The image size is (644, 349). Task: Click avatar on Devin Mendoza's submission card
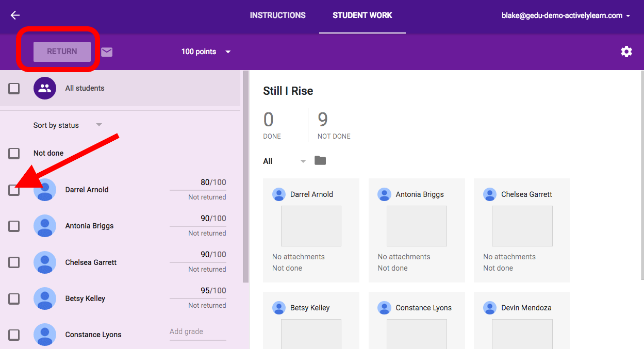(490, 308)
